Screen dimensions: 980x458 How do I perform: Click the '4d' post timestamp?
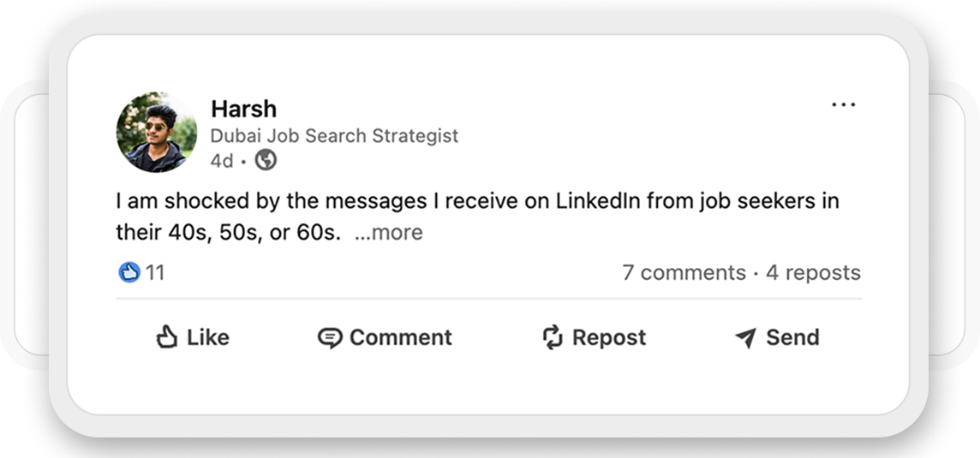coord(222,161)
